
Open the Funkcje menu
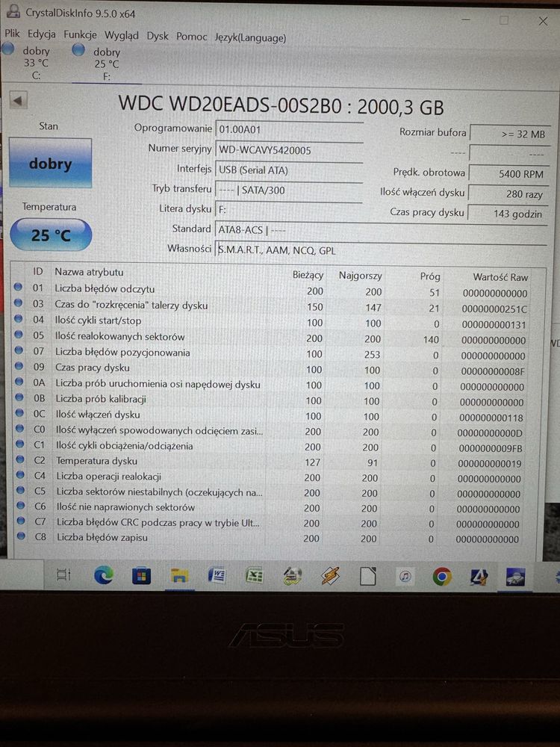[80, 35]
